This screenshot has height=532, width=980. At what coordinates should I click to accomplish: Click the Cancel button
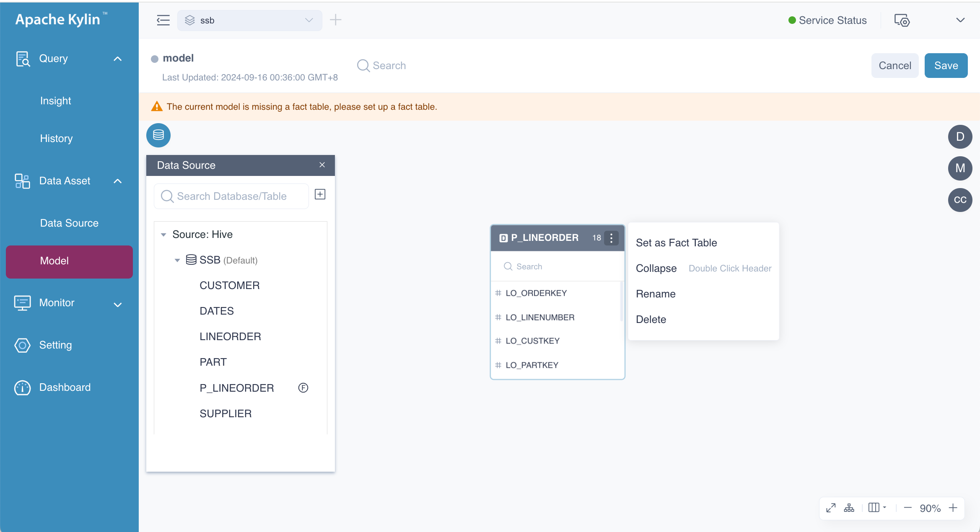pyautogui.click(x=894, y=65)
